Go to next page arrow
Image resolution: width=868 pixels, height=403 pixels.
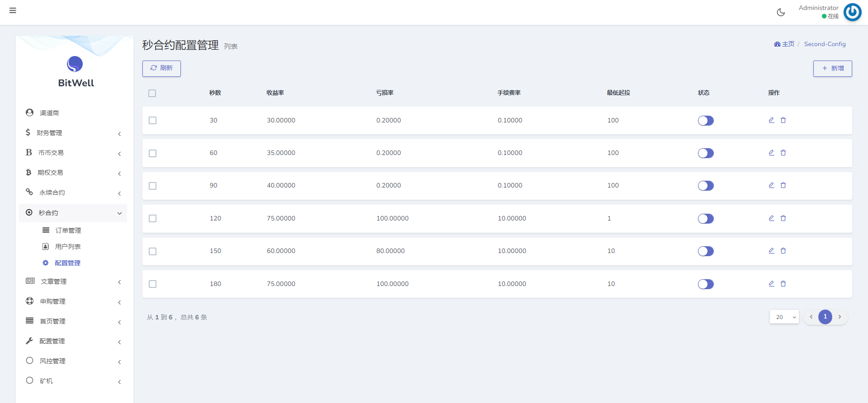point(840,317)
